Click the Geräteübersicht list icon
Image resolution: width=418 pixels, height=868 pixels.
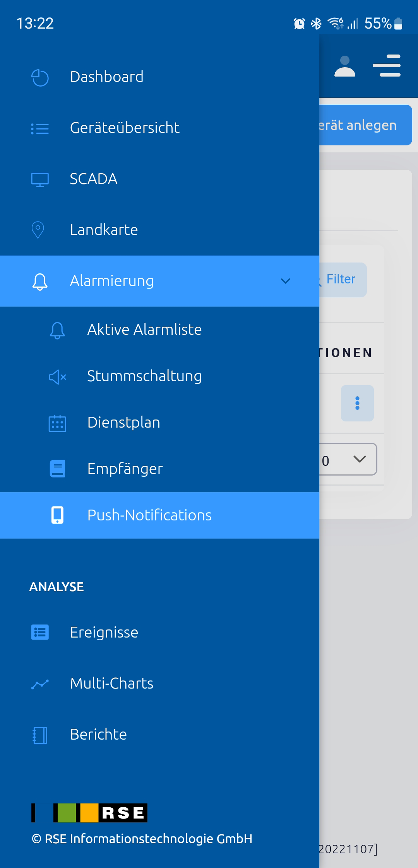[x=40, y=128]
